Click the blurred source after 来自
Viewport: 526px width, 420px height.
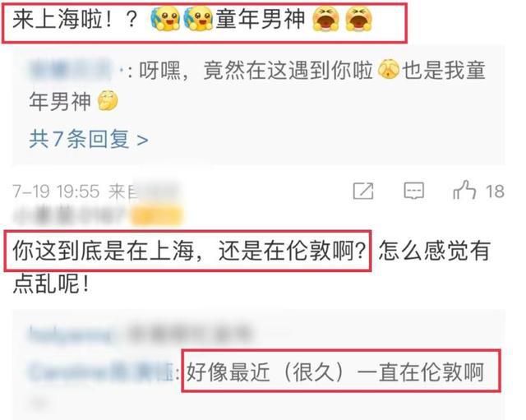157,191
